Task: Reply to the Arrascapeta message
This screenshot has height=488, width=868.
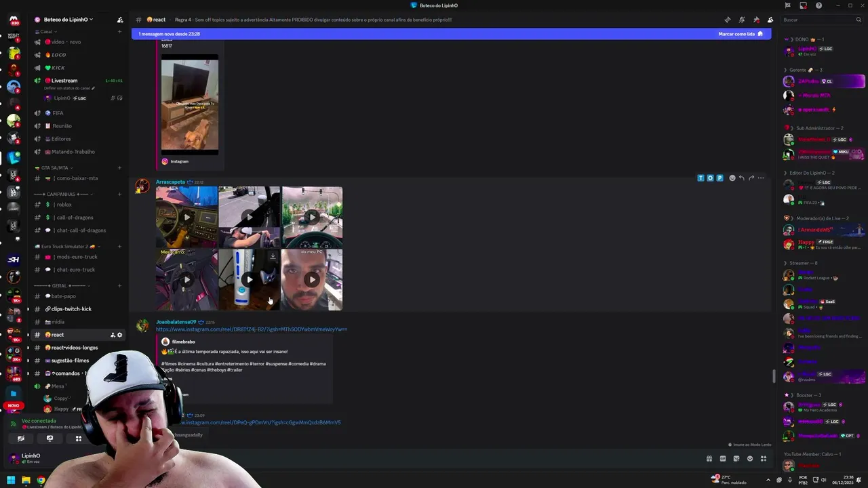Action: [x=741, y=178]
